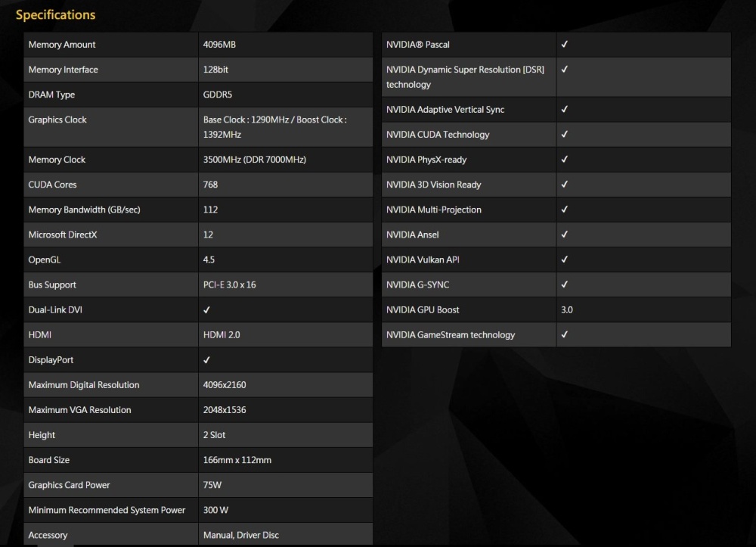Image resolution: width=756 pixels, height=547 pixels.
Task: Click the NVIDIA Ansel checkmark
Action: click(x=564, y=235)
